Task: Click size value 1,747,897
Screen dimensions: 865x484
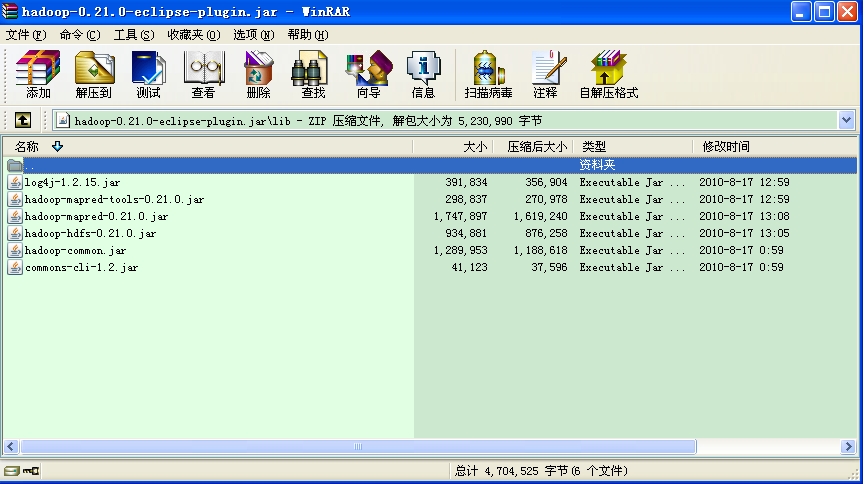Action: pyautogui.click(x=461, y=217)
